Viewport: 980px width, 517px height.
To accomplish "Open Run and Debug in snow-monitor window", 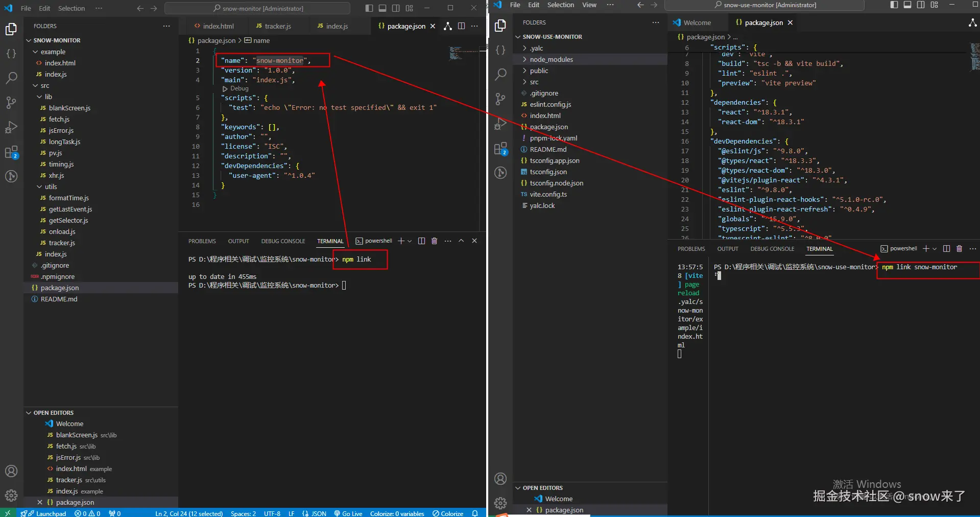I will [11, 127].
